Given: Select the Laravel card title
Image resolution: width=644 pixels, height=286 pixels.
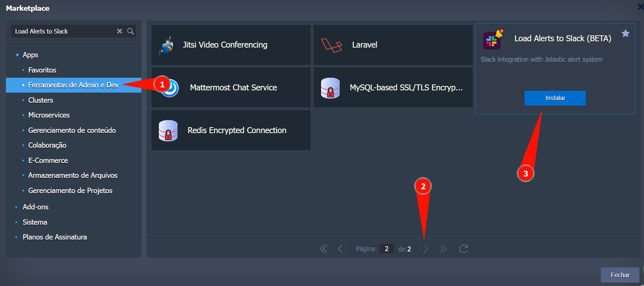Looking at the screenshot, I should [365, 45].
